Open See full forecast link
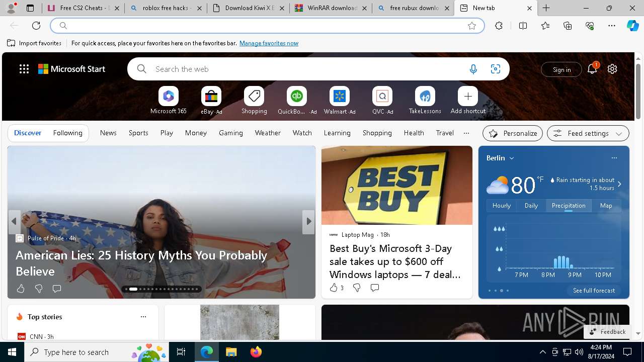Image resolution: width=644 pixels, height=362 pixels. (x=594, y=291)
